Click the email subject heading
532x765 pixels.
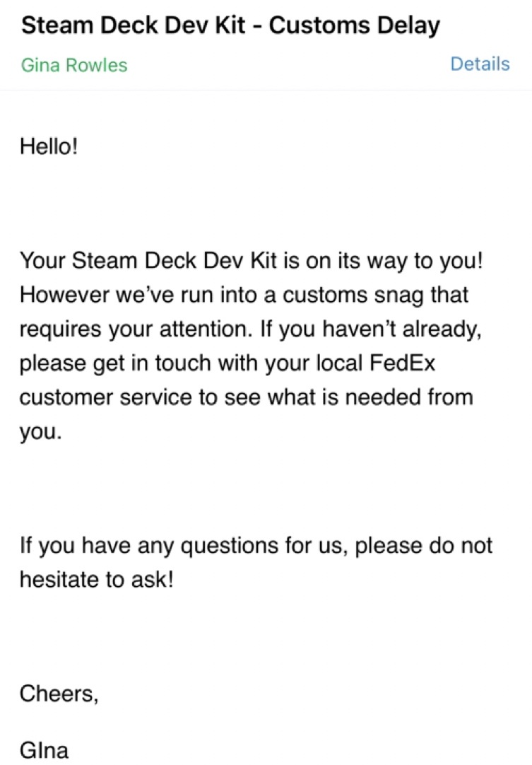(230, 26)
